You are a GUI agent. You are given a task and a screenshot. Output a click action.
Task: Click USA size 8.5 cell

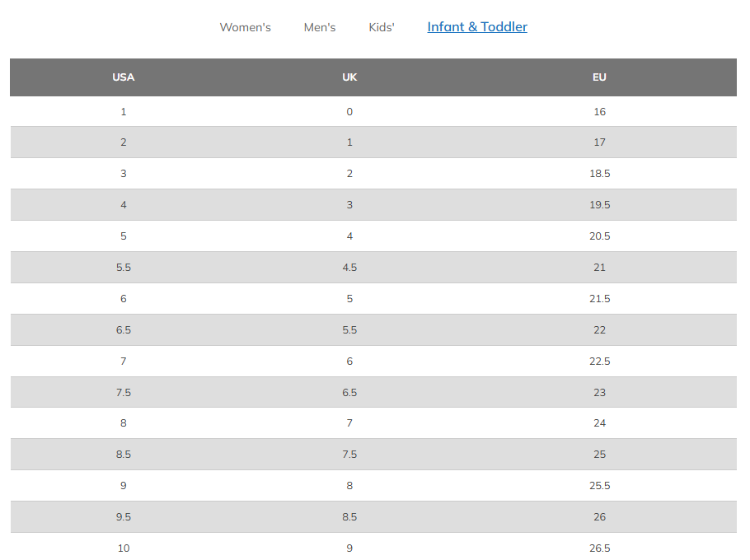pyautogui.click(x=124, y=455)
